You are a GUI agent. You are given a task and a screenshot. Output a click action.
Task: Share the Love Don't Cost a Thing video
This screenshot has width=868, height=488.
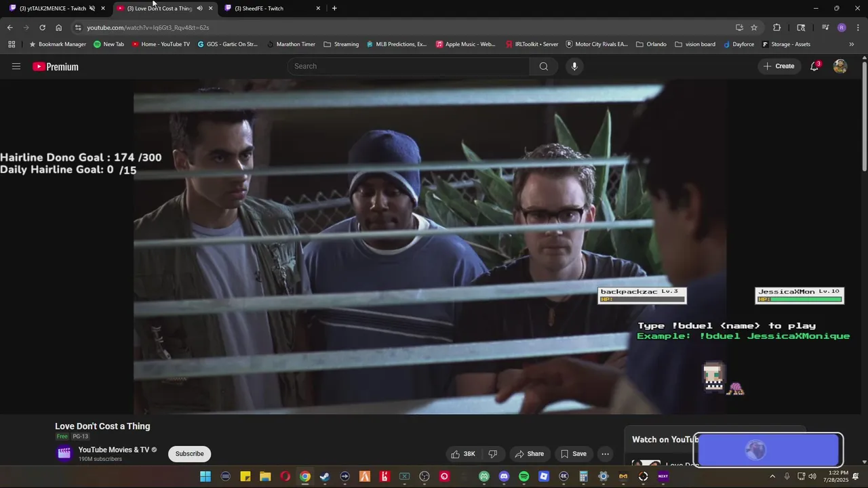click(x=529, y=454)
